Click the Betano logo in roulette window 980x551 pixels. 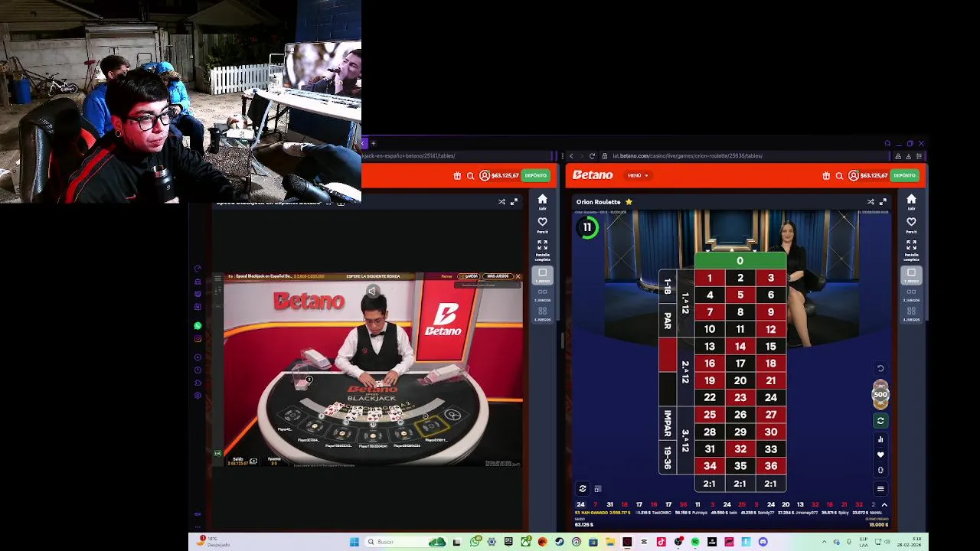click(593, 175)
